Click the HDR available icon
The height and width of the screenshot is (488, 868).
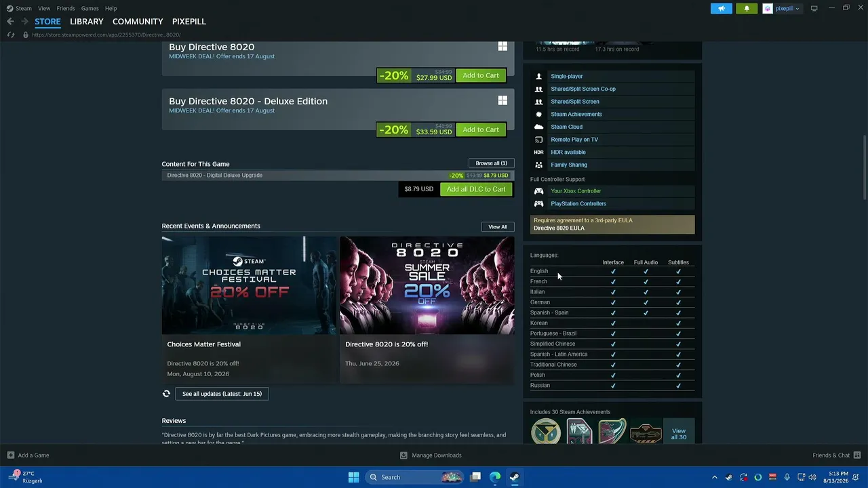coord(539,152)
